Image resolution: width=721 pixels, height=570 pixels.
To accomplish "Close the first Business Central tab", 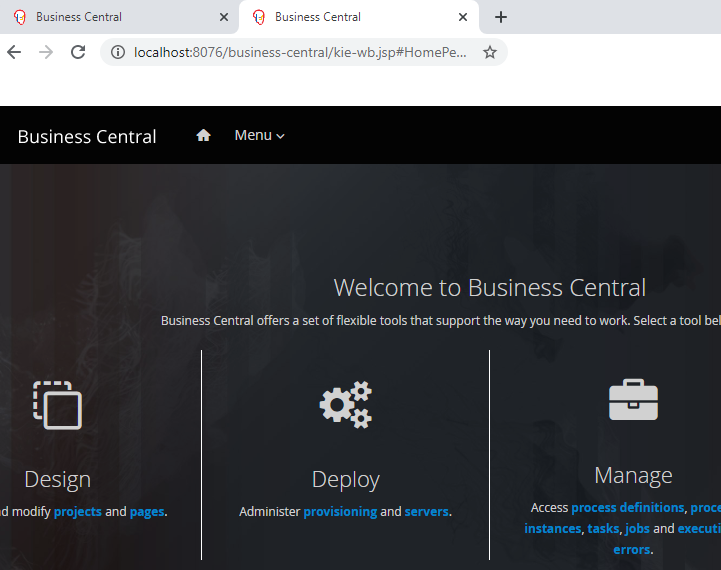I will click(x=224, y=17).
